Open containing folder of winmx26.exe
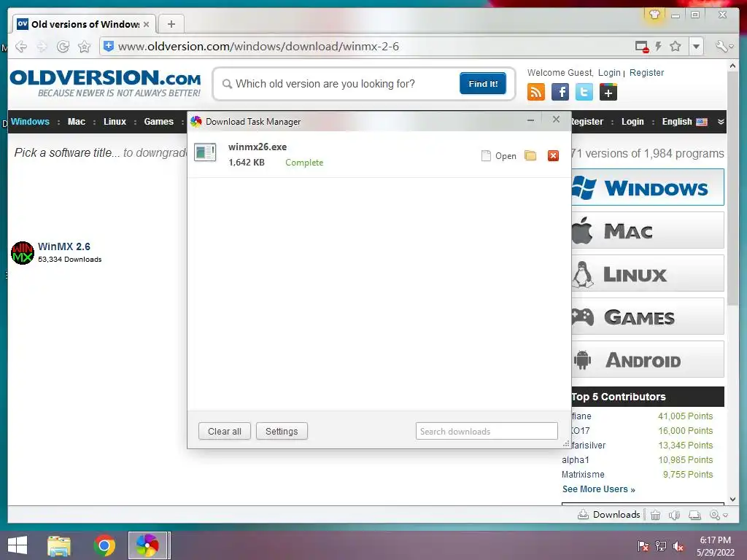 [530, 156]
